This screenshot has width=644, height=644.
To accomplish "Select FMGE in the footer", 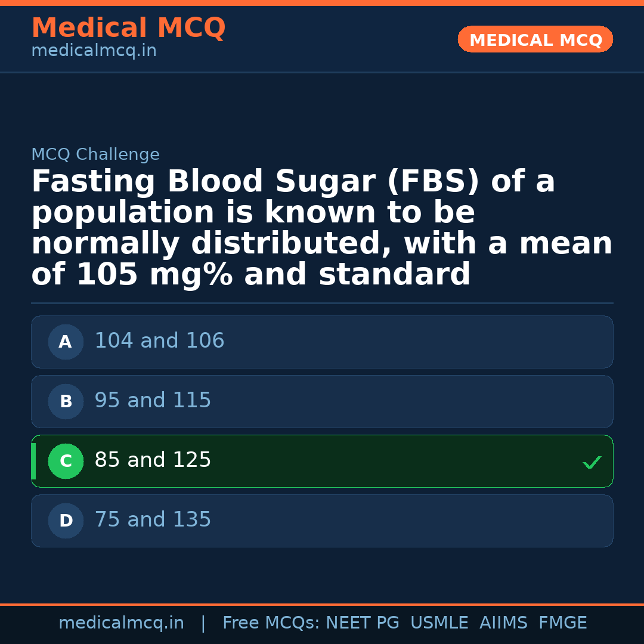I will click(563, 623).
